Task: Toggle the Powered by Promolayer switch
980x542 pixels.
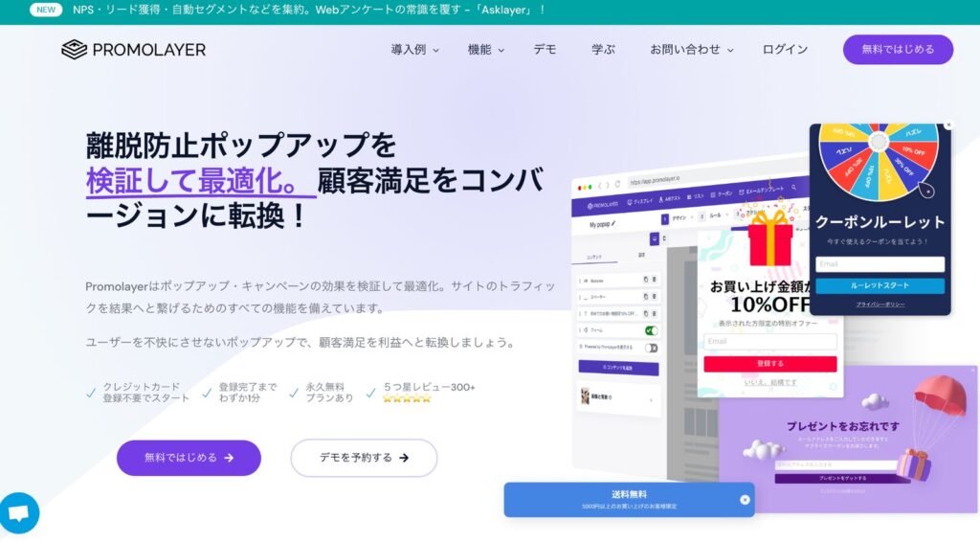Action: click(651, 348)
